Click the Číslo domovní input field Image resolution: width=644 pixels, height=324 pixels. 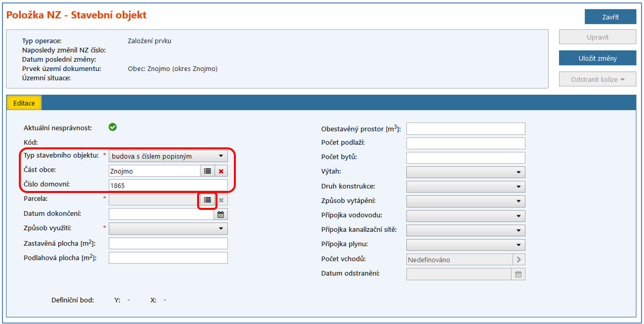[x=168, y=186]
